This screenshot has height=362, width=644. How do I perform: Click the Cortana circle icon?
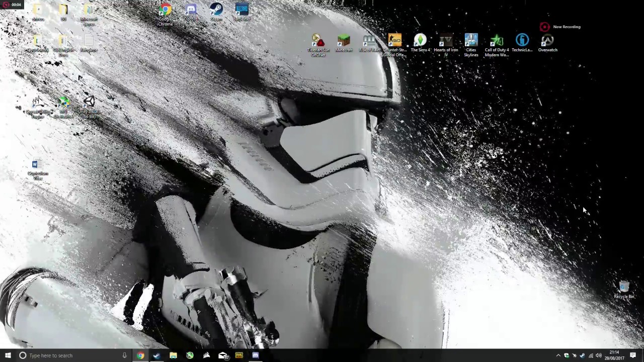click(22, 355)
